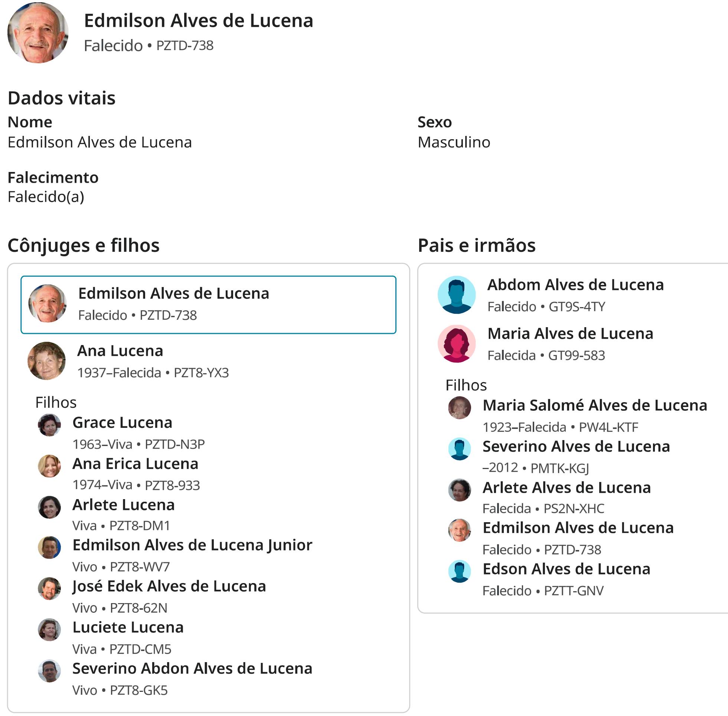Open Ana Erica Lucena's profile link

click(135, 464)
